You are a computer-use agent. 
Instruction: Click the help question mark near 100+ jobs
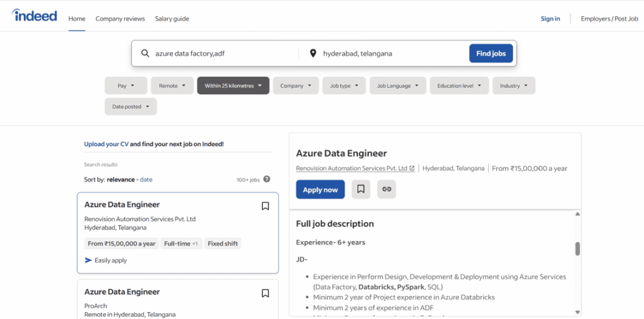pyautogui.click(x=267, y=179)
